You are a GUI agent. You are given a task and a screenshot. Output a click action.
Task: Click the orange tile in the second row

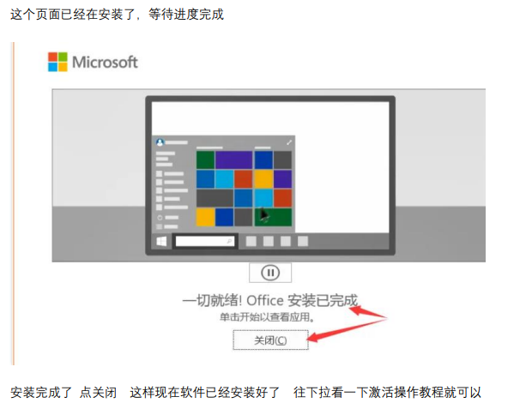pyautogui.click(x=244, y=179)
